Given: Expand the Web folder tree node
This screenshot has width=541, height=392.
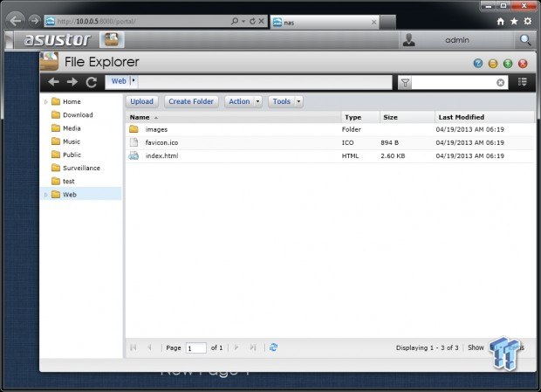Looking at the screenshot, I should pyautogui.click(x=46, y=195).
